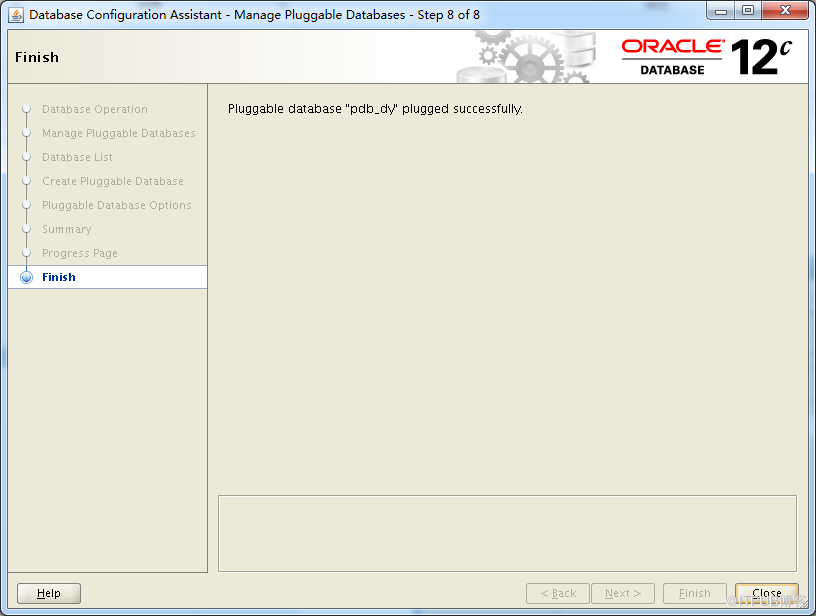Click the grayed-out Finish button
Screen dimensions: 816x616
pos(695,593)
